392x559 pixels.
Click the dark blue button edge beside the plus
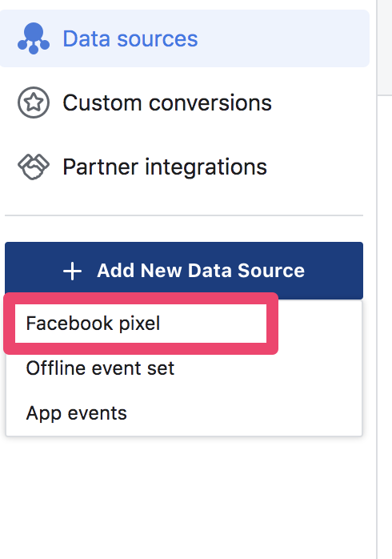(32, 270)
